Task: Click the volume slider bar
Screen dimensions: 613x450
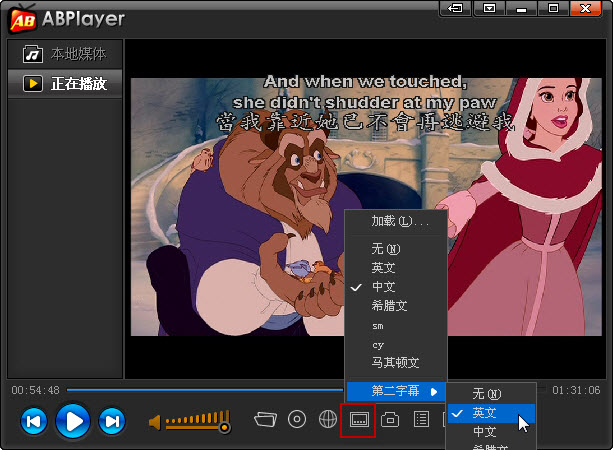Action: [x=195, y=422]
